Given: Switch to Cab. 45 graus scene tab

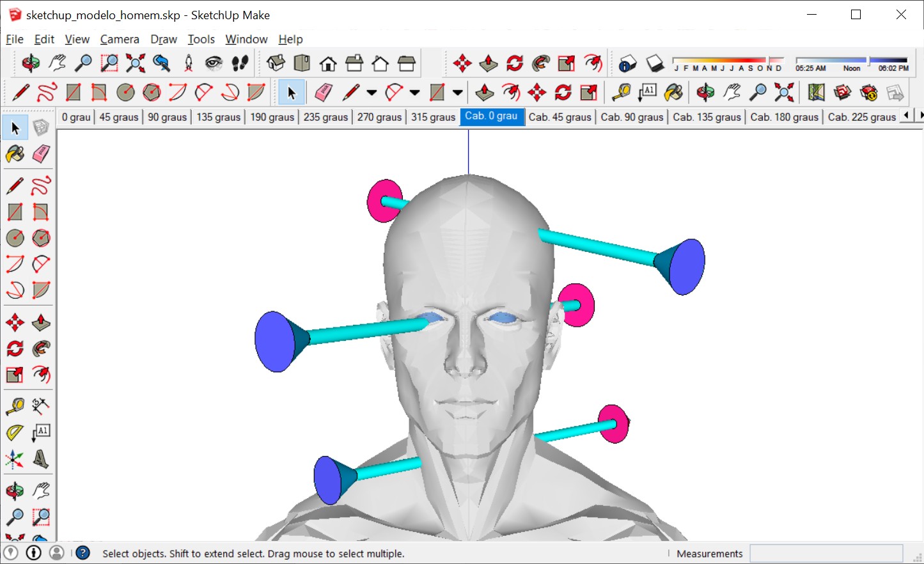Looking at the screenshot, I should (560, 117).
